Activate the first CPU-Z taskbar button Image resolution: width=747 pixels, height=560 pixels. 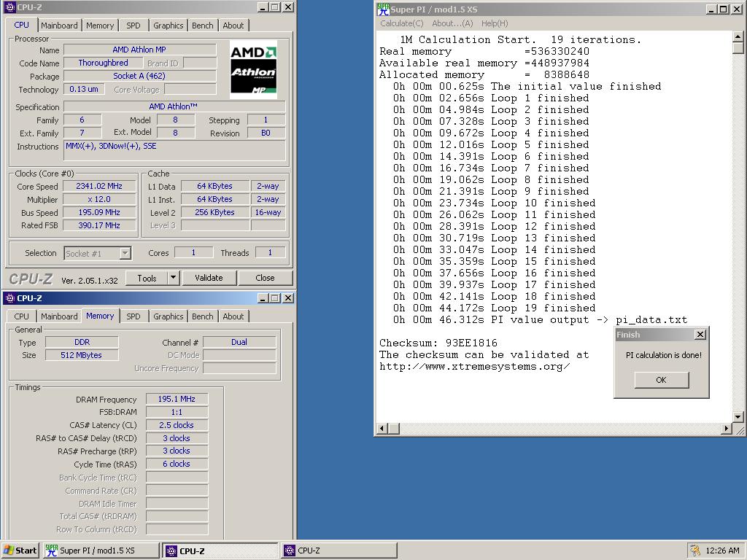(220, 551)
